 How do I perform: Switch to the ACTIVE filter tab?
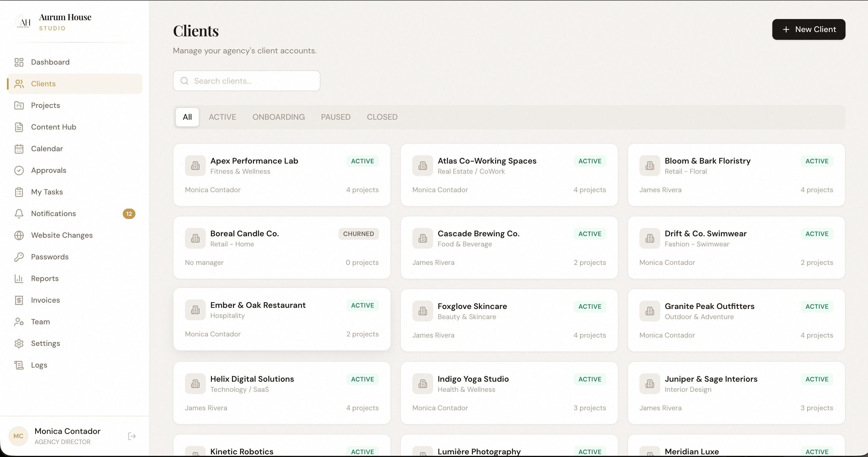click(222, 117)
